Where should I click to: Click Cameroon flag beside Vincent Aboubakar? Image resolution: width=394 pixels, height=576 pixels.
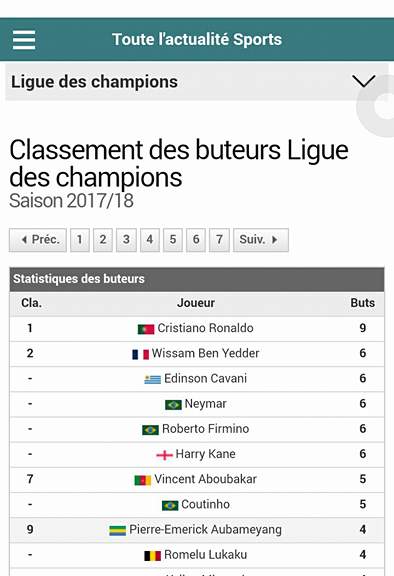tap(142, 480)
